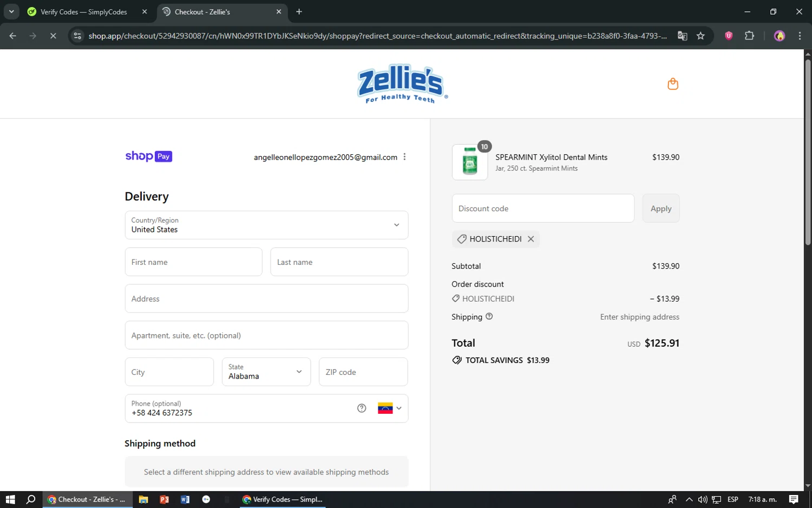Open the State dropdown showing Alabama
Screen dimensions: 812x508
(266, 372)
